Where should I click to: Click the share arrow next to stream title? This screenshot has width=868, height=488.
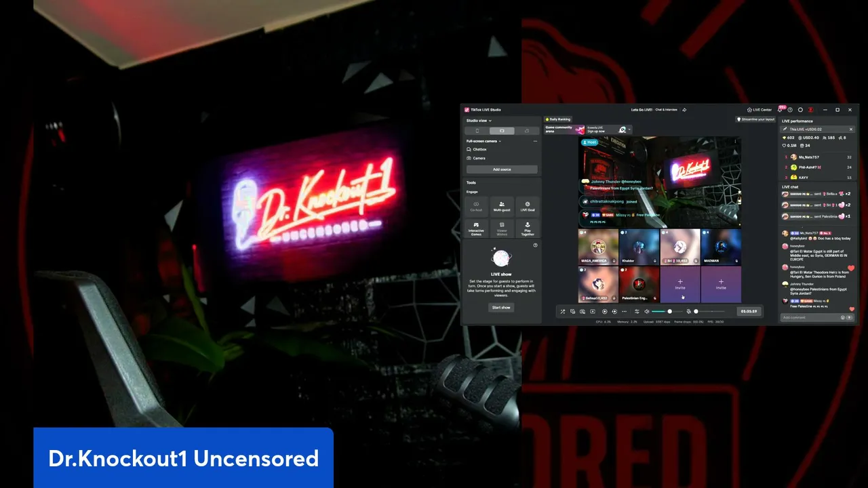pyautogui.click(x=684, y=109)
